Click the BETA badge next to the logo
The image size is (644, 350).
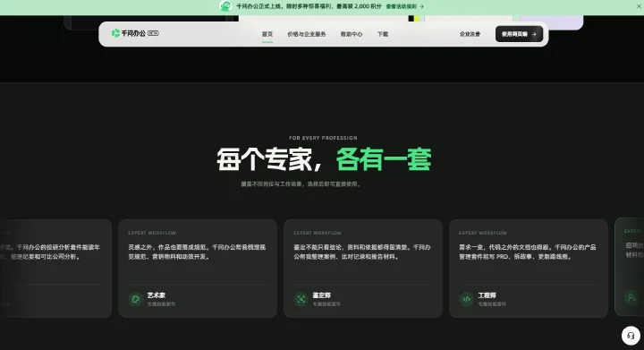pyautogui.click(x=153, y=33)
